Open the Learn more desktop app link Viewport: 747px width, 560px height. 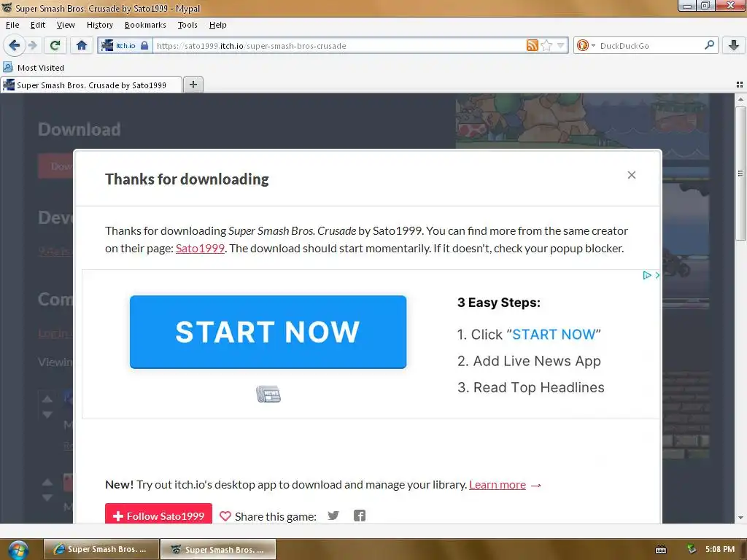pyautogui.click(x=498, y=485)
